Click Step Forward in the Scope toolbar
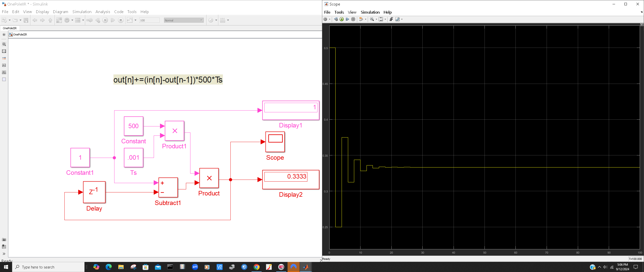 point(347,19)
